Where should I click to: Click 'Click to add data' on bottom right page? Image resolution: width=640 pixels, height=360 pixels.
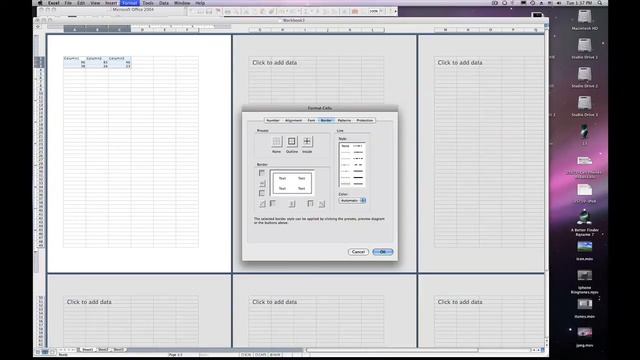click(x=460, y=302)
